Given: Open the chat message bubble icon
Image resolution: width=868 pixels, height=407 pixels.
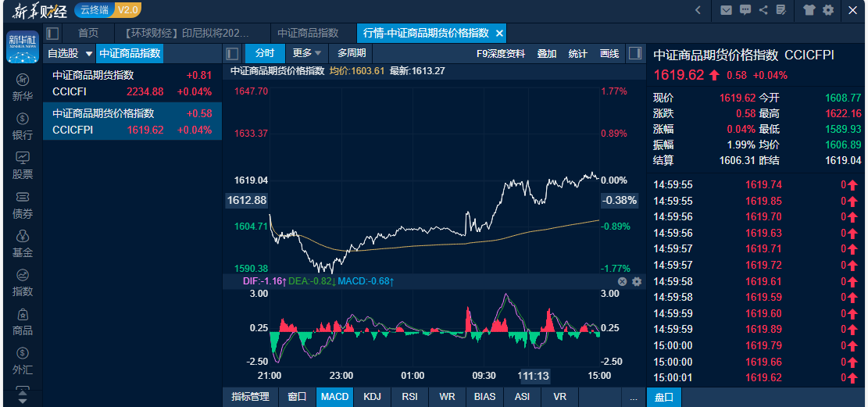Looking at the screenshot, I should (745, 10).
